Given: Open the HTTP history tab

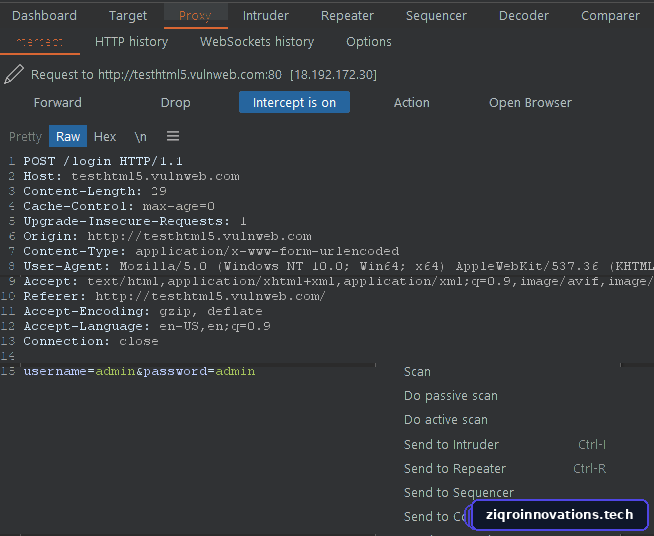Looking at the screenshot, I should [131, 42].
